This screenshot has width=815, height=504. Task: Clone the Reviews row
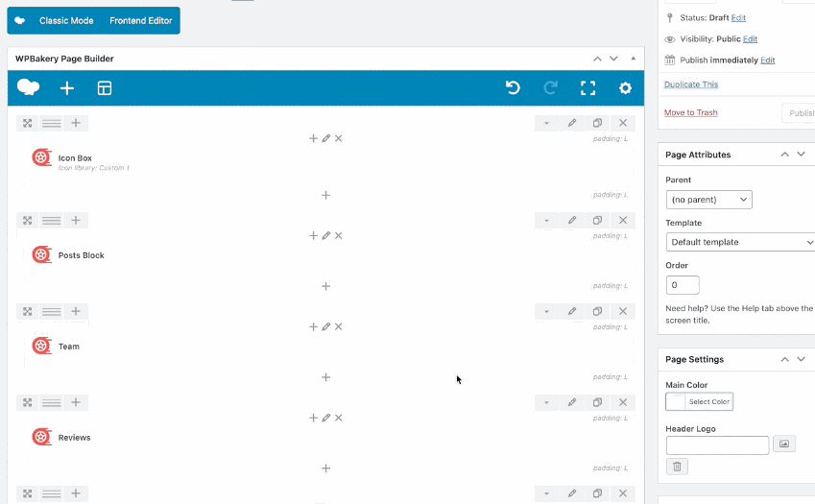(x=598, y=402)
